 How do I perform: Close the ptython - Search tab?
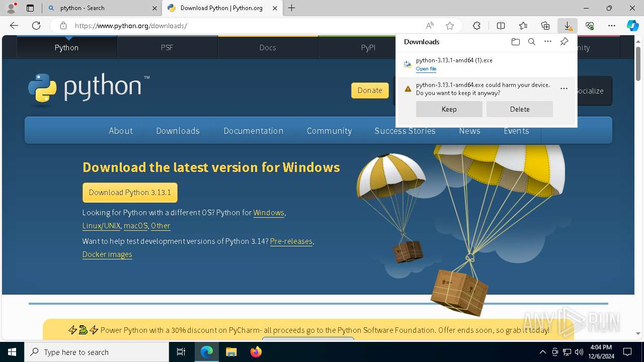(x=154, y=8)
